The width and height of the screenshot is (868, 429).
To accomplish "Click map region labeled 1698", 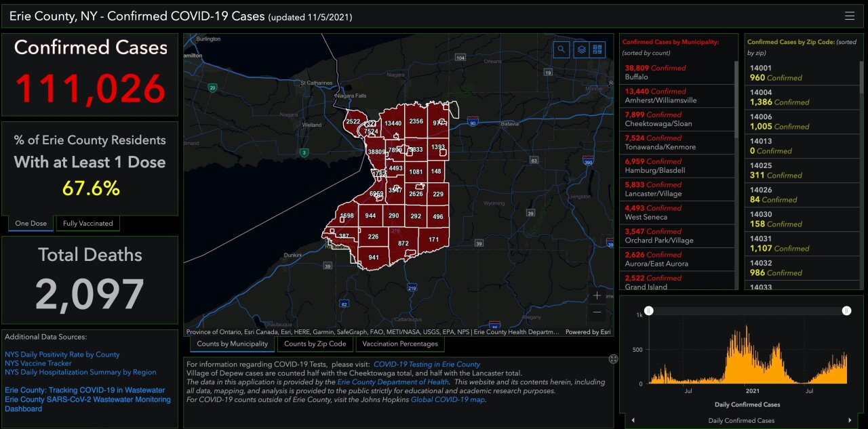I will coord(347,216).
